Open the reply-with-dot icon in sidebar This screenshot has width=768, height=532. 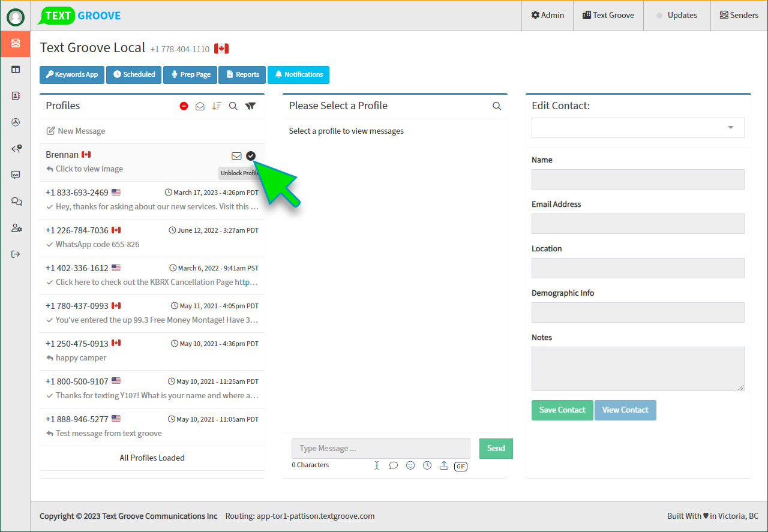click(16, 149)
